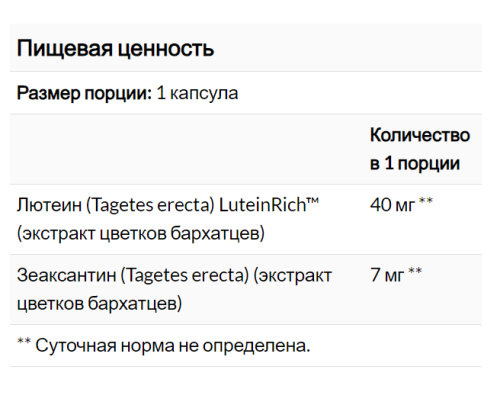Click the 'Суточная норма не определена.' footnote
Viewport: 500px width, 418px height.
(173, 346)
